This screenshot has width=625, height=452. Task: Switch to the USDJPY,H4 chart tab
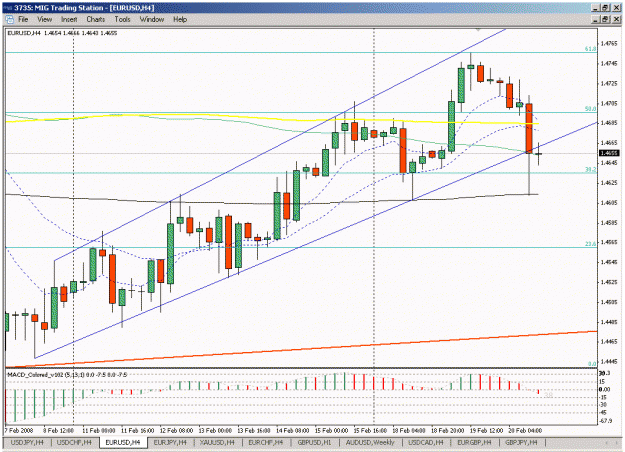click(x=27, y=442)
